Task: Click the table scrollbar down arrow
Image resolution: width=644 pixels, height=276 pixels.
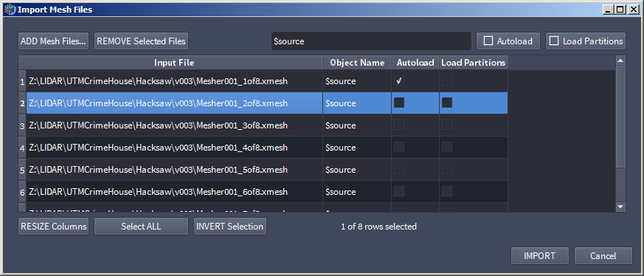Action: tap(620, 207)
